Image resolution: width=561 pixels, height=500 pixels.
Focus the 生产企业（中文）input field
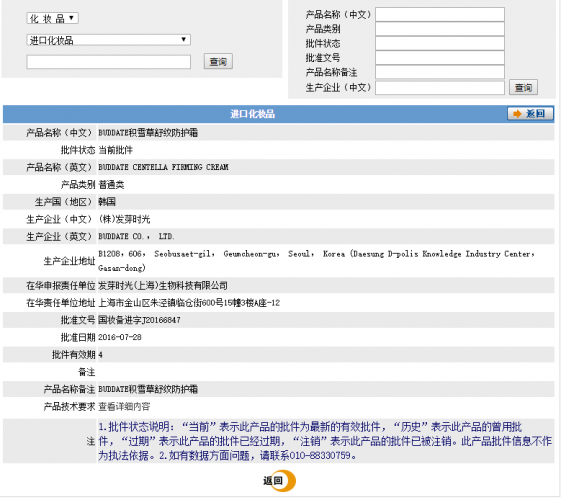click(440, 88)
